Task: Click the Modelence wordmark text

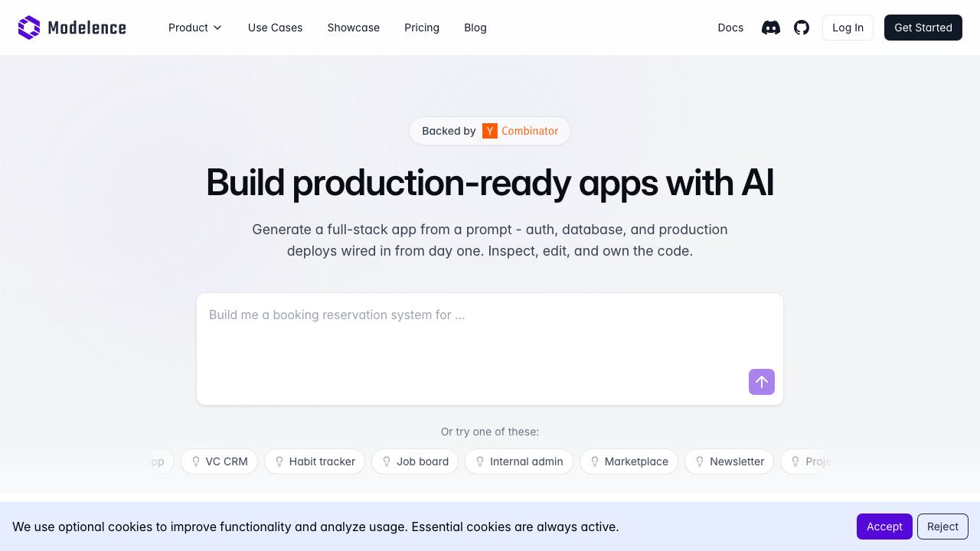Action: (87, 28)
